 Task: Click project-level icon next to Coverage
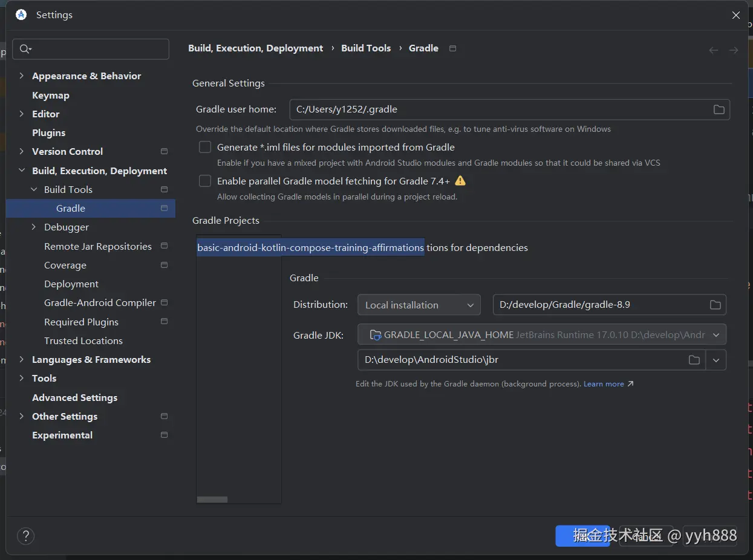164,265
